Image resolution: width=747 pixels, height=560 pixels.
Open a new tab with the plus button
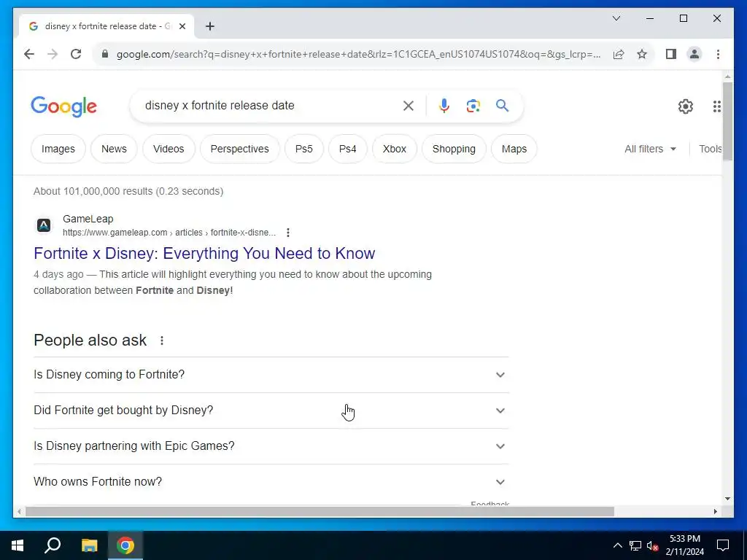209,26
